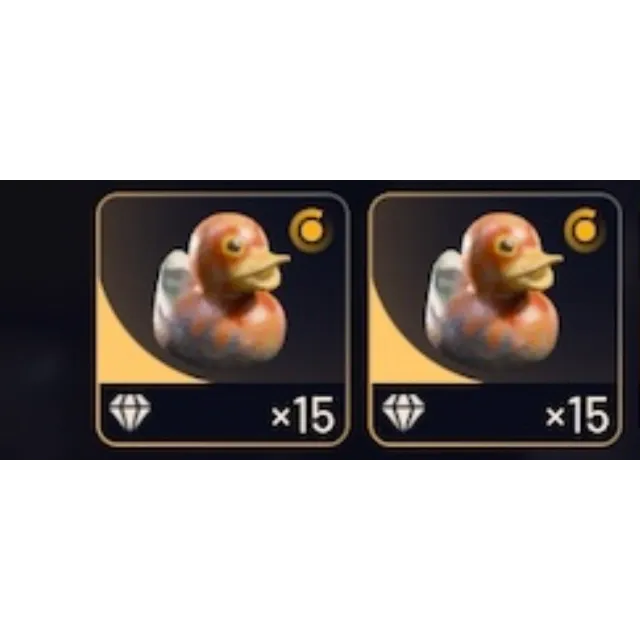Screen dimensions: 640x640
Task: Click the gold coin icon on right card
Action: 585,230
